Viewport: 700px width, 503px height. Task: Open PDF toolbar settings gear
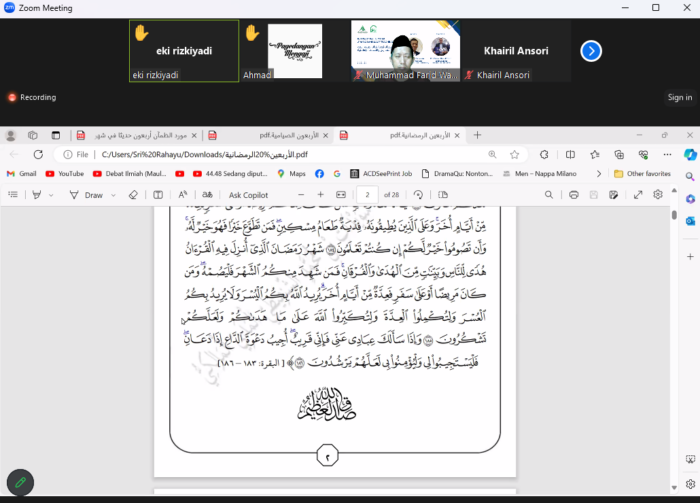tap(658, 195)
